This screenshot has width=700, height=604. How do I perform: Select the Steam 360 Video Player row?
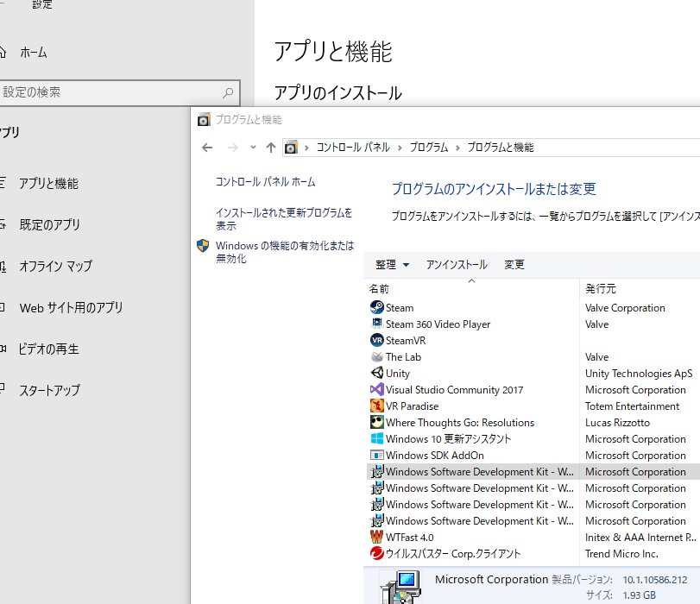point(533,324)
